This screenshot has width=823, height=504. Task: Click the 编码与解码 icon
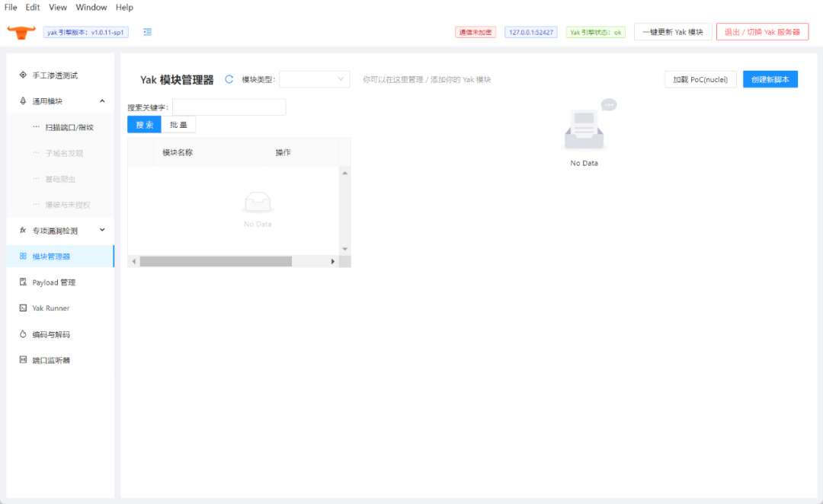[x=23, y=334]
